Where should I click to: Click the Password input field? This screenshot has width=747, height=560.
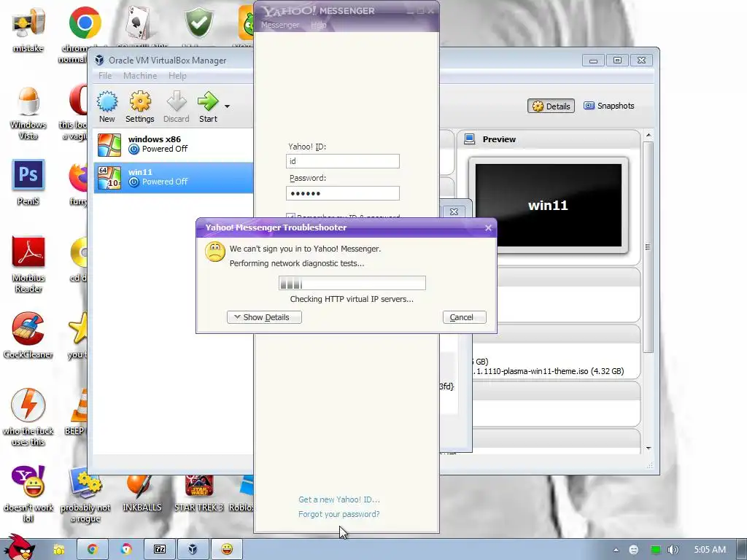tap(343, 193)
